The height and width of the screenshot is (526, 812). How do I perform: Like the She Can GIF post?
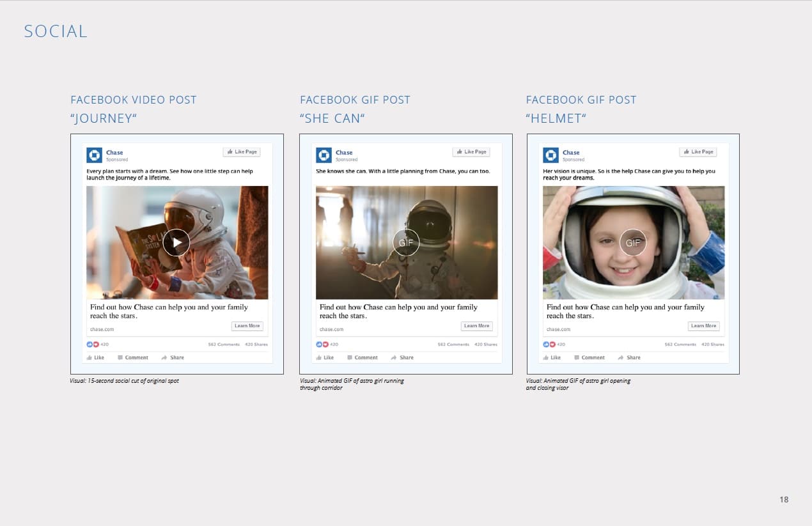point(325,357)
